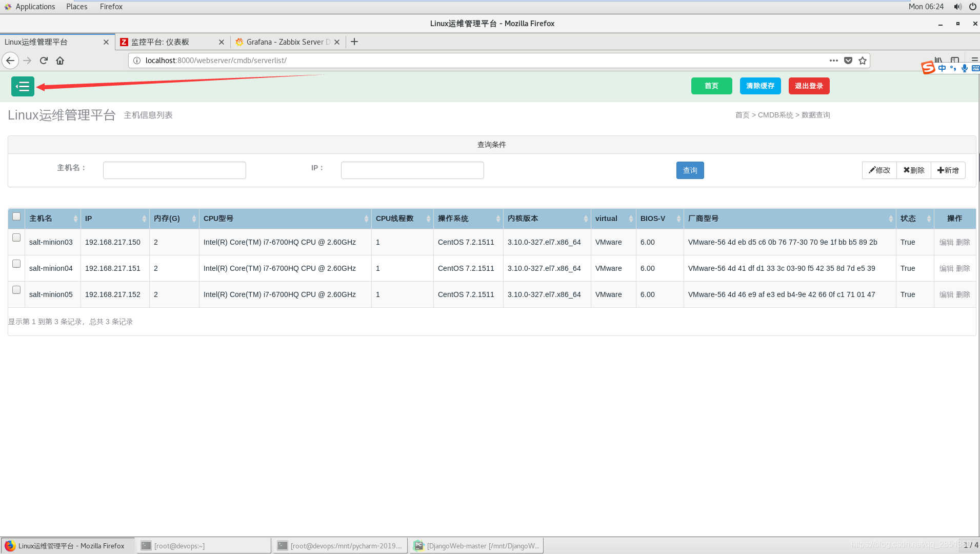Check the box for salt-minion03
The image size is (980, 554).
[16, 238]
